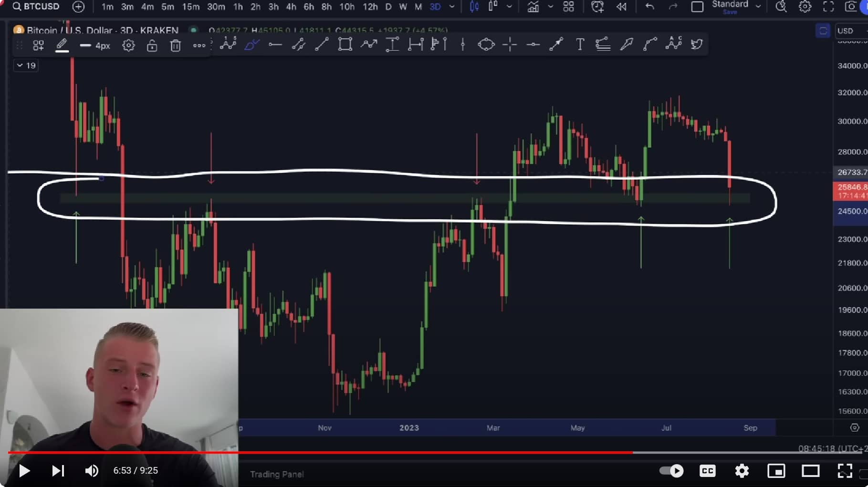
Task: Select the price range measure tool
Action: 392,45
